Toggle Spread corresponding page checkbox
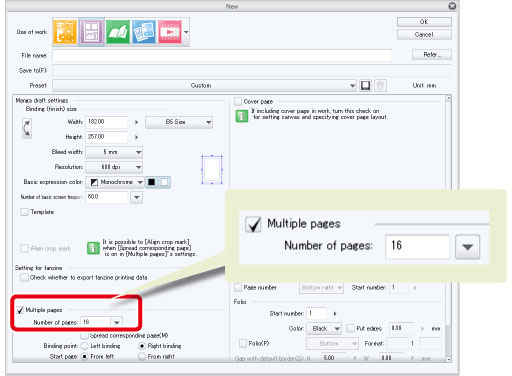Viewport: 512px width, 376px height. click(85, 335)
